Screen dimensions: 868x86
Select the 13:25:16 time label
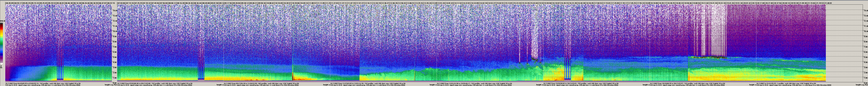click(420, 3)
